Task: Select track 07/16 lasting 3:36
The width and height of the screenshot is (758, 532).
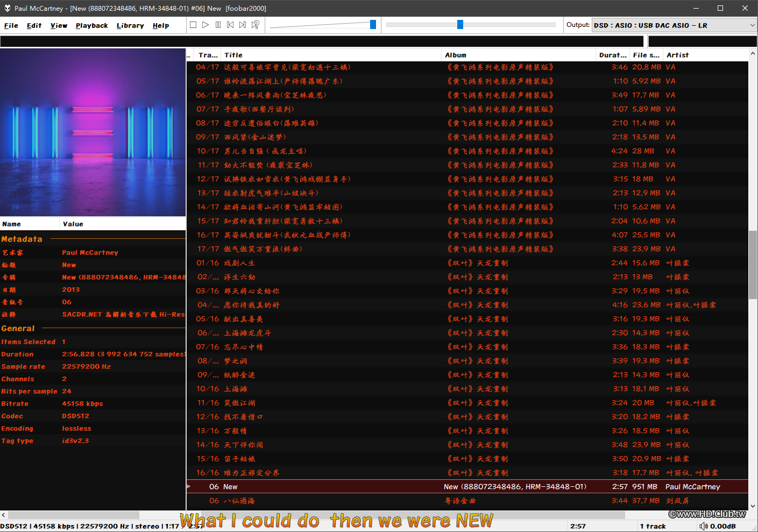Action: click(x=467, y=347)
